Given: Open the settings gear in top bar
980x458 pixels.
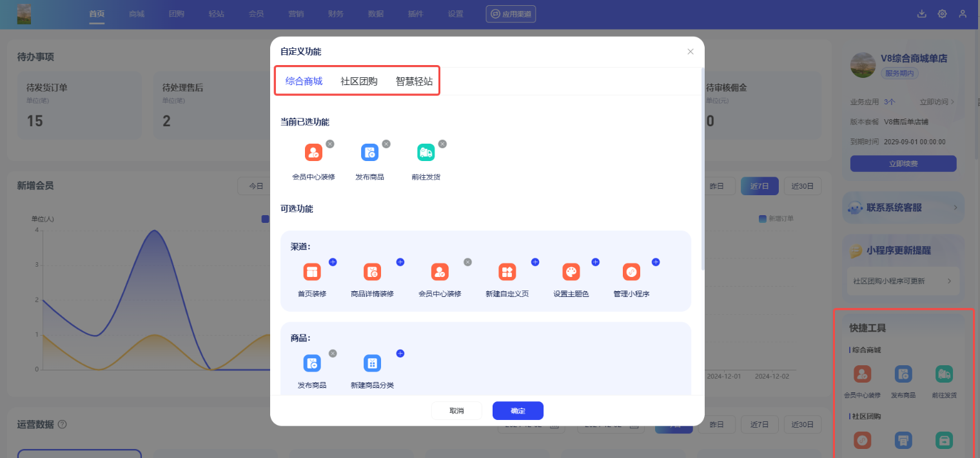Looking at the screenshot, I should (942, 14).
